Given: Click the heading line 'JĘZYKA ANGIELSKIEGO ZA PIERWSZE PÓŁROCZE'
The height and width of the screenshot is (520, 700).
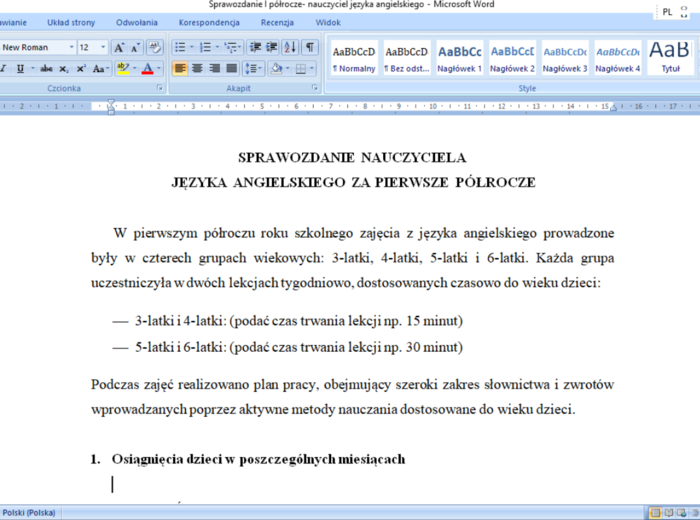Looking at the screenshot, I should [354, 183].
